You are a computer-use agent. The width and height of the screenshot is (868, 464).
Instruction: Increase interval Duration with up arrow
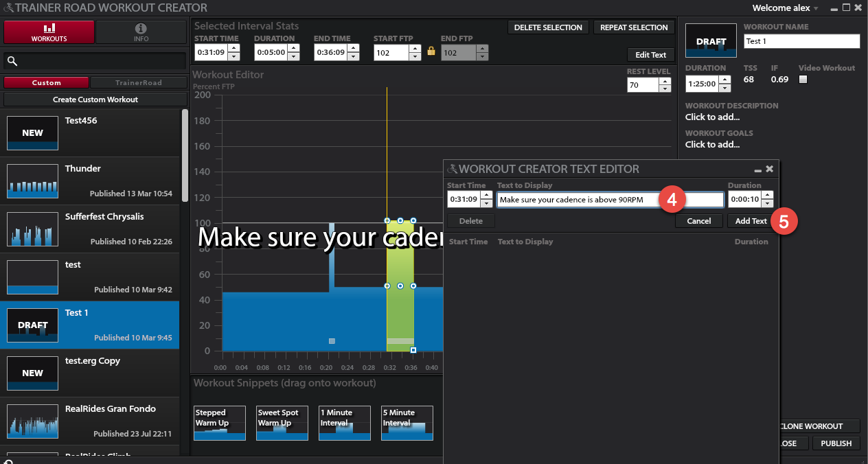pyautogui.click(x=293, y=48)
